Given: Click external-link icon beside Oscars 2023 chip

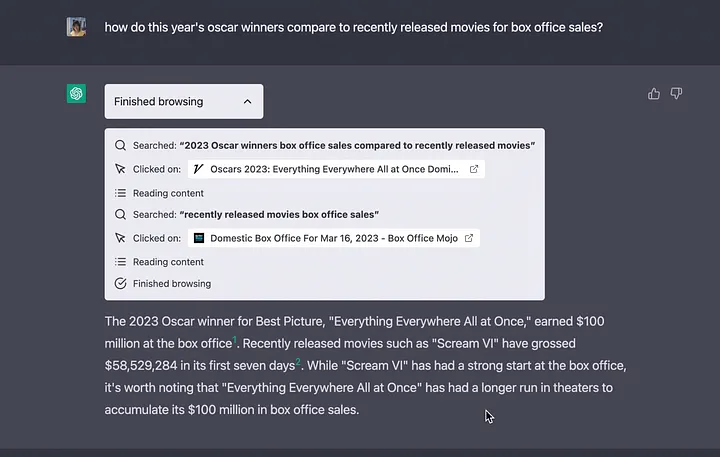Looking at the screenshot, I should pos(474,169).
